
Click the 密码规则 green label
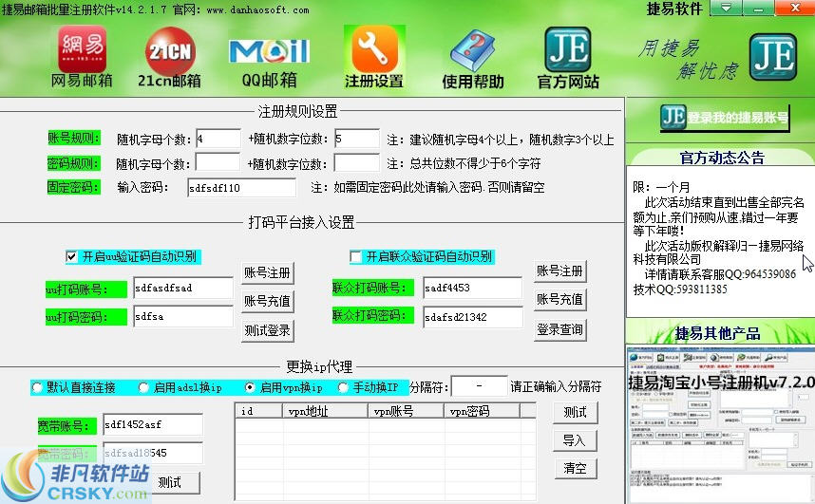click(x=73, y=163)
